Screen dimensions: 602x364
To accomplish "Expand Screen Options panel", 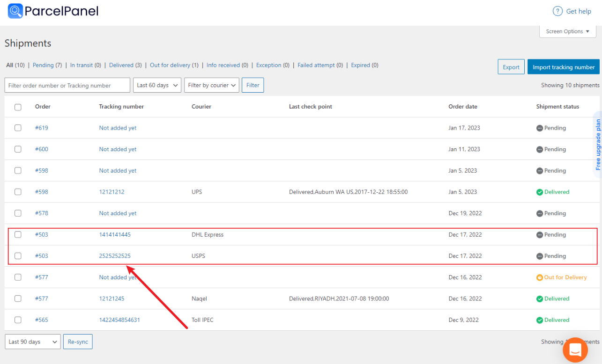I will click(x=568, y=31).
